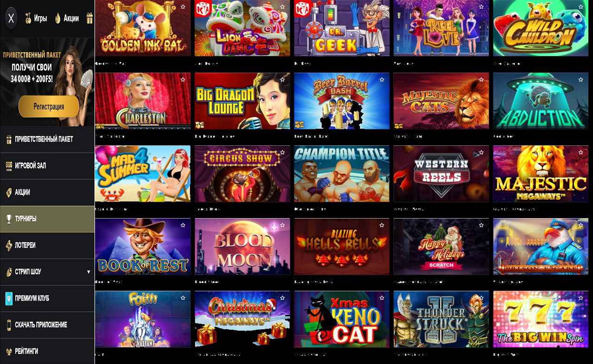Screen dimensions: 593x364
Task: Mark Western Reels as favorite via star
Action: 481,152
